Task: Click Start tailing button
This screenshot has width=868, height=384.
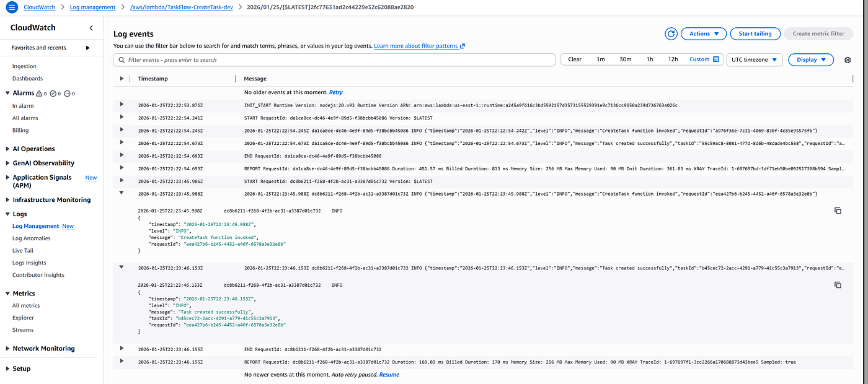Action: pos(755,34)
